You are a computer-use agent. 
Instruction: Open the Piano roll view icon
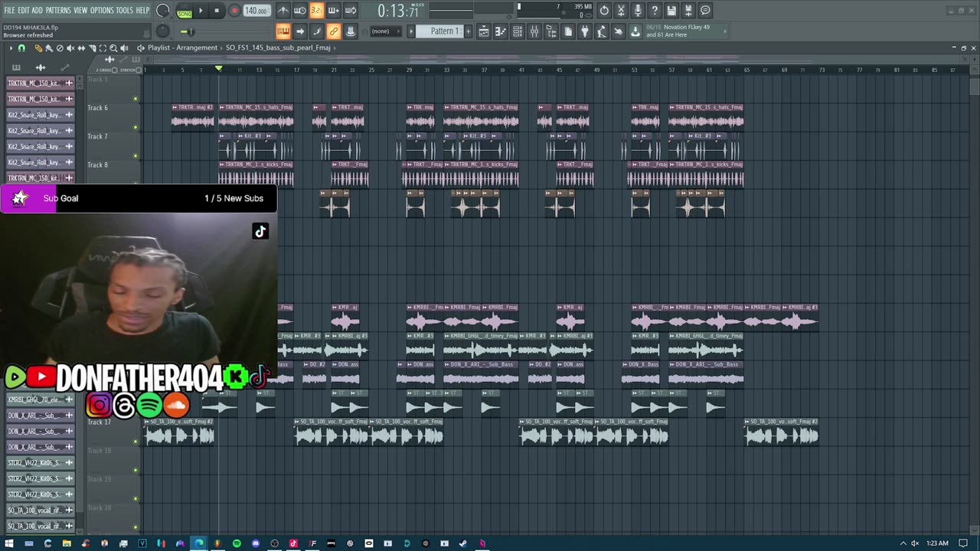501,31
